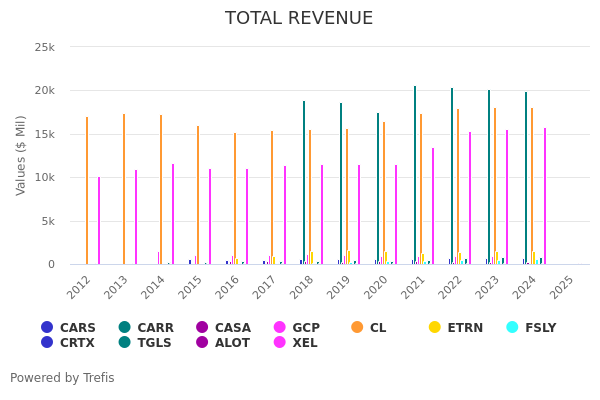Screen dimensions: 600x400
Task: Click the orange CL legend dot
Action: pos(357,328)
